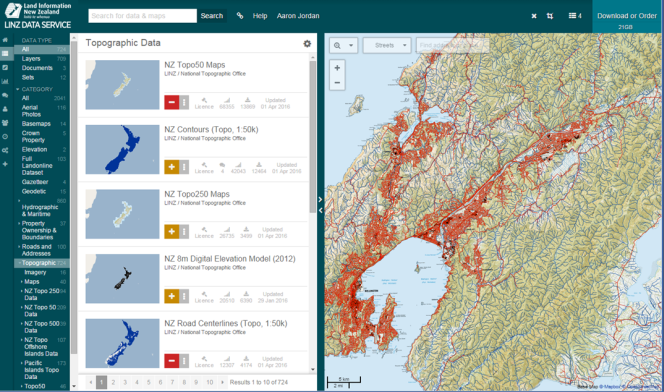Open the Help link

point(260,16)
